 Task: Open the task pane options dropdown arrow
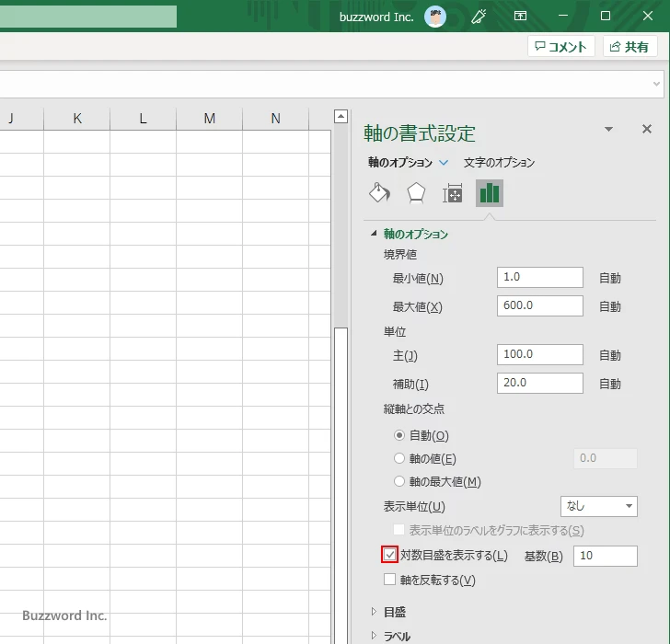tap(608, 130)
